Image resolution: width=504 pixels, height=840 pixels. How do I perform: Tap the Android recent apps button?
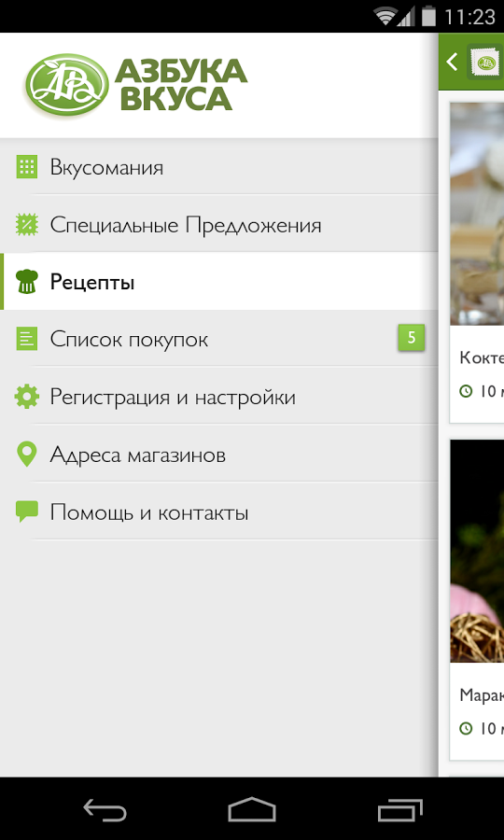pyautogui.click(x=400, y=809)
